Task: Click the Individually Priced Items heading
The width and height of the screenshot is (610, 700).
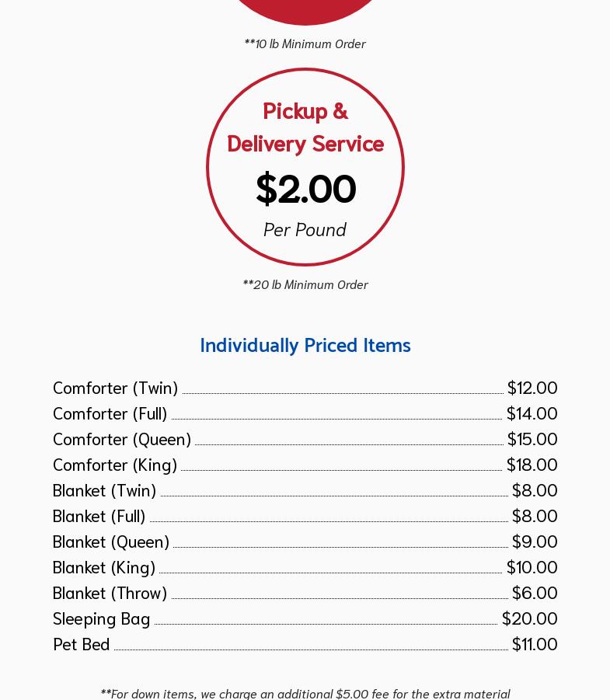Action: (305, 345)
